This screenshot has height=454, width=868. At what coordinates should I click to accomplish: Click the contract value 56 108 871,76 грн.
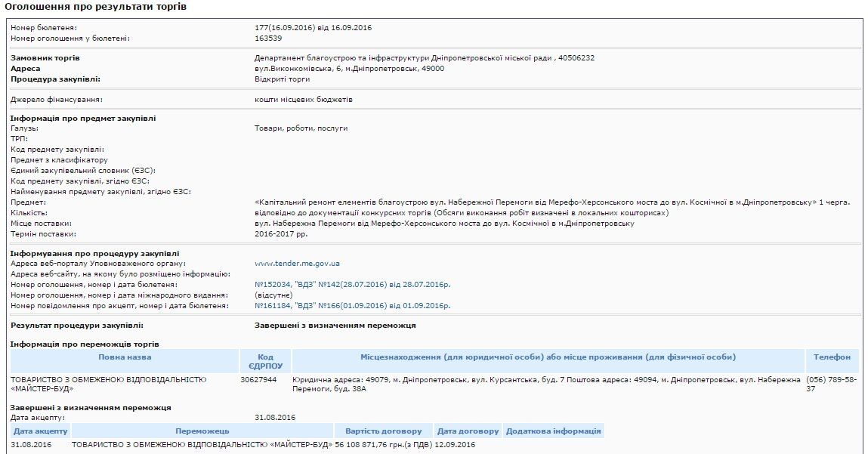(383, 444)
